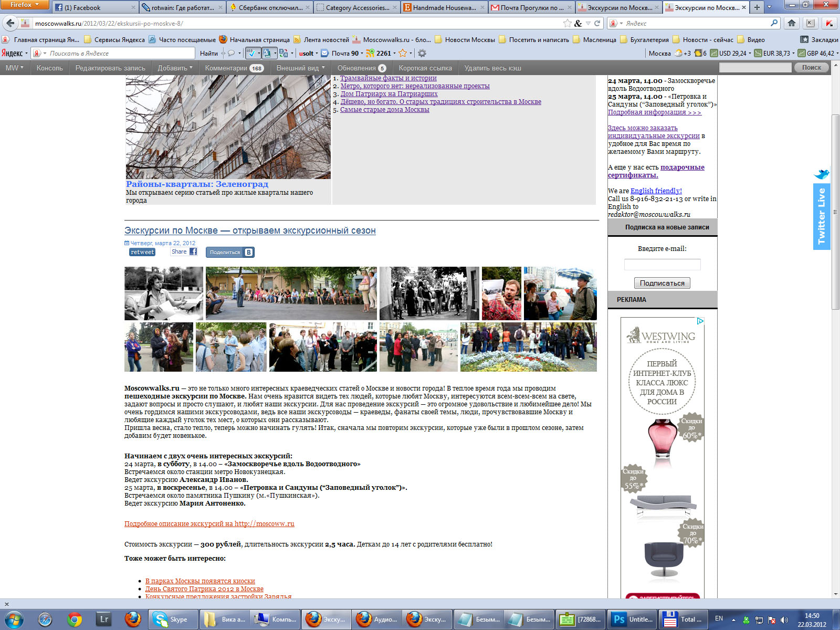
Task: Click the Подписаться subscribe button
Action: (x=662, y=283)
